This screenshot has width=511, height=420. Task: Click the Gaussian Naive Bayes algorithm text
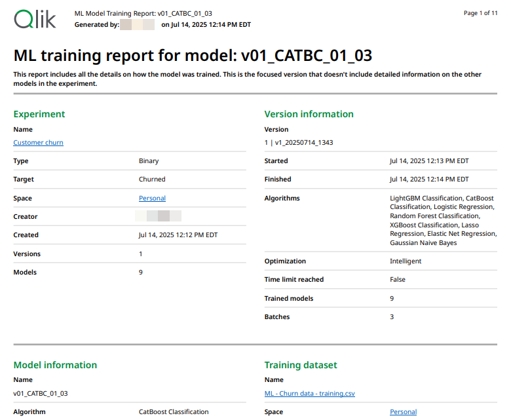pyautogui.click(x=423, y=242)
